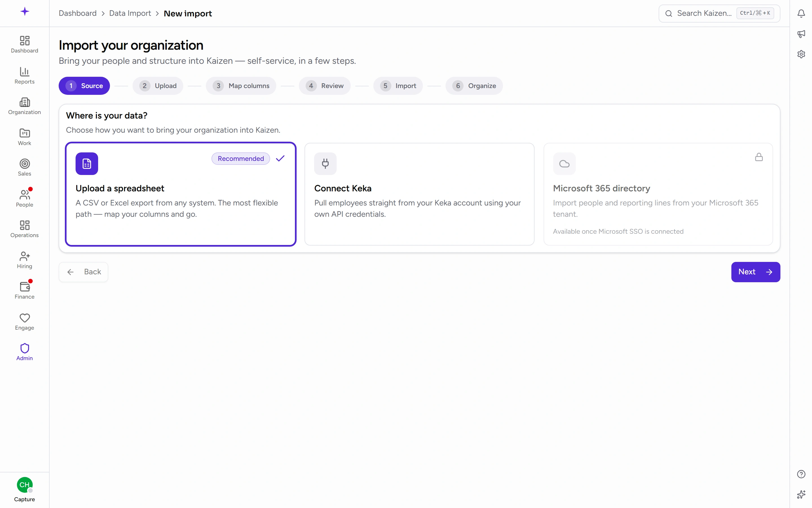Select the Microsoft 365 directory option
This screenshot has height=508, width=812.
click(658, 194)
